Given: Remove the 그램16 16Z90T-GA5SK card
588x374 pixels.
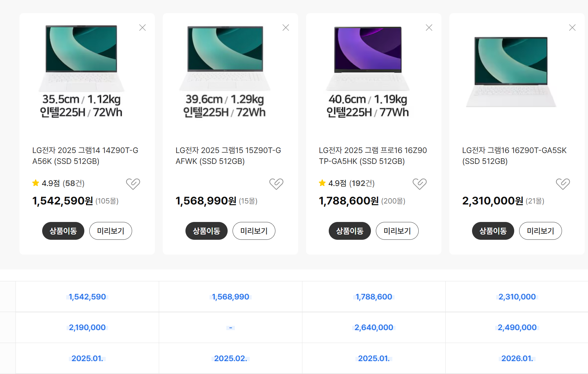Looking at the screenshot, I should pos(572,28).
